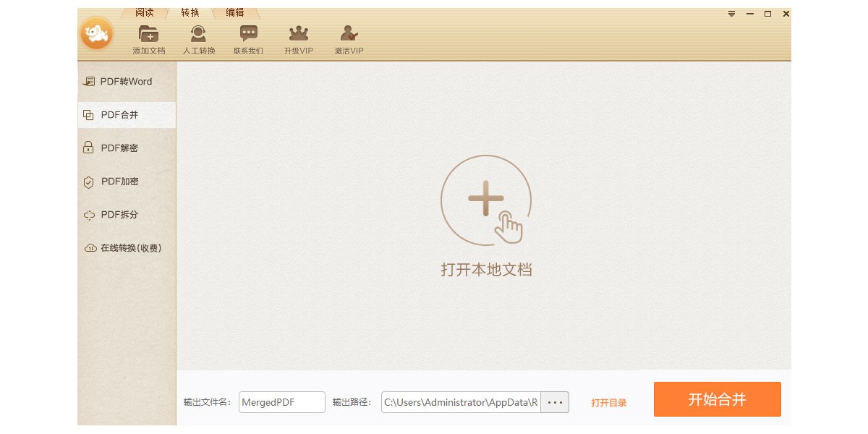The image size is (868, 434).
Task: Click the elephant app logo icon
Action: pyautogui.click(x=96, y=33)
